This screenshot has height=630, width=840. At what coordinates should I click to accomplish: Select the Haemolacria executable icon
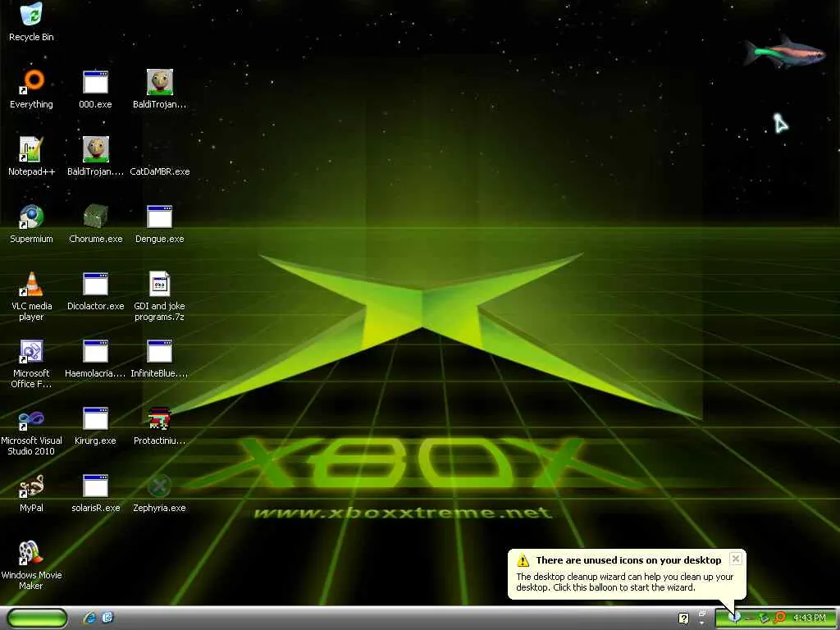95,351
